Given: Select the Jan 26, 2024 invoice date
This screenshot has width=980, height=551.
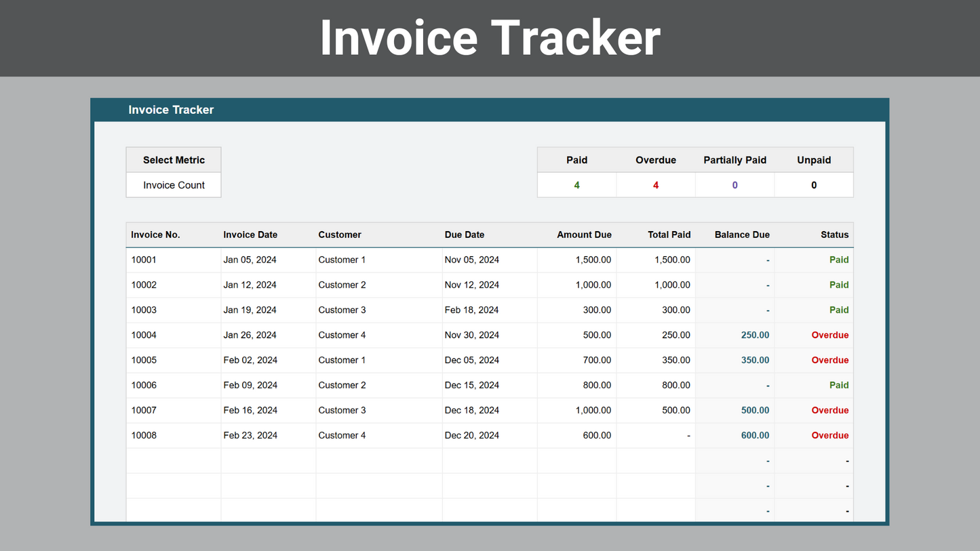Looking at the screenshot, I should click(x=250, y=335).
